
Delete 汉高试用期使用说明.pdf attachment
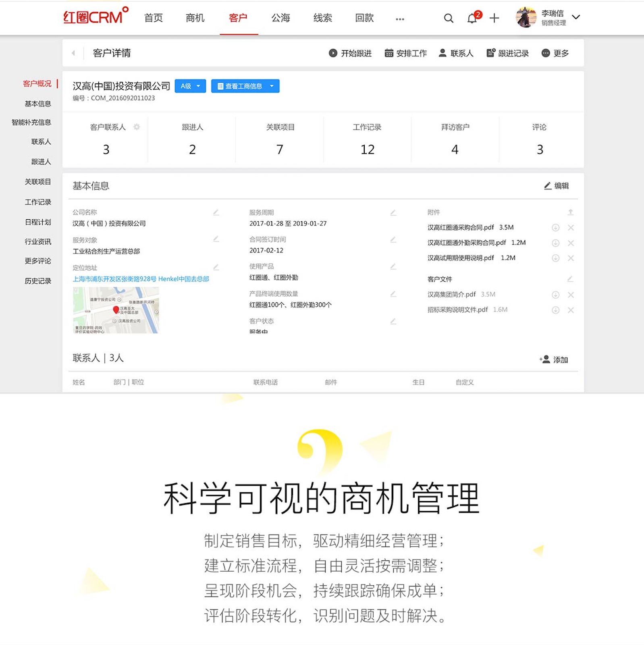[571, 258]
